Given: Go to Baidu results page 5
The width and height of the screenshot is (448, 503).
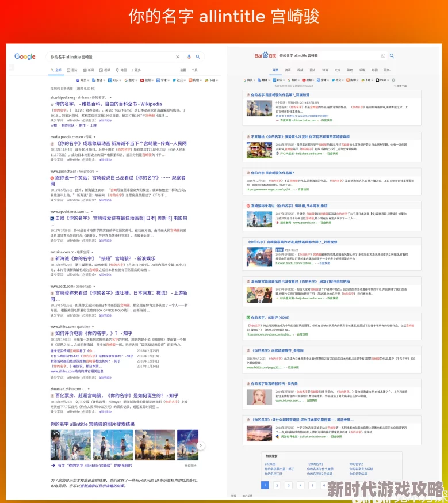Looking at the screenshot, I should (x=312, y=485).
